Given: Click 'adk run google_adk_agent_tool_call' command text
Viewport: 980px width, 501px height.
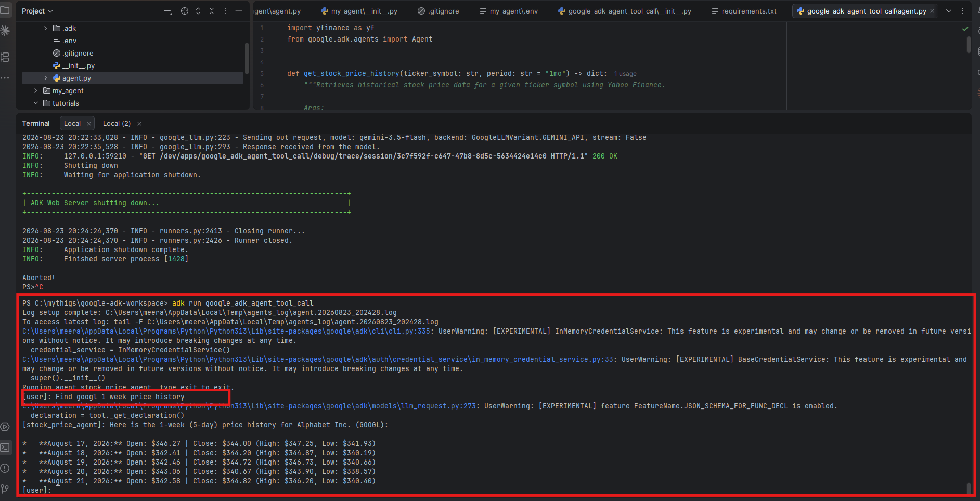Looking at the screenshot, I should point(242,303).
